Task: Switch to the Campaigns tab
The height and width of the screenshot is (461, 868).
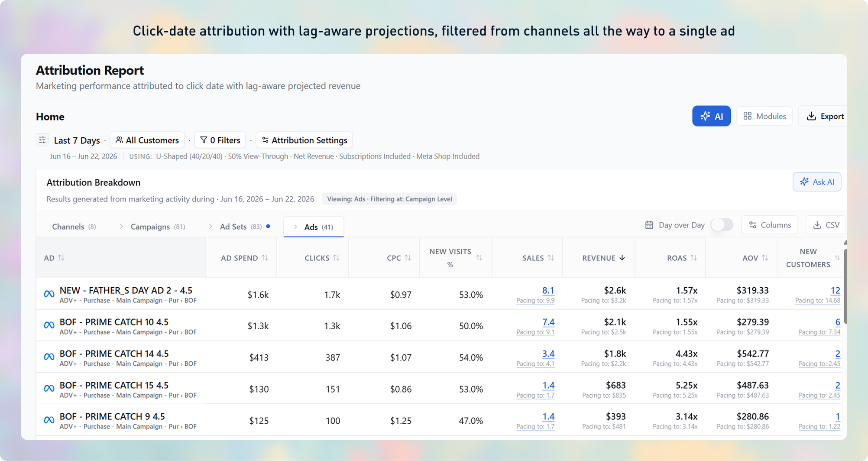Action: (158, 227)
